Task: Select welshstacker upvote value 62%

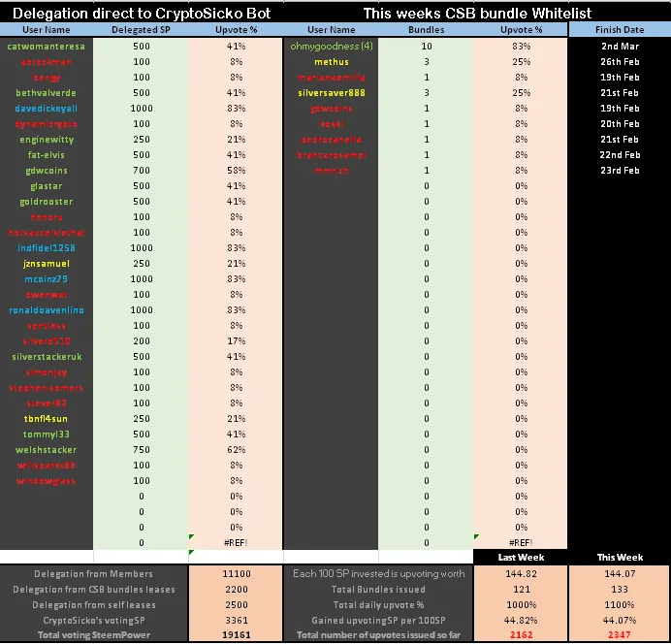Action: pos(237,450)
